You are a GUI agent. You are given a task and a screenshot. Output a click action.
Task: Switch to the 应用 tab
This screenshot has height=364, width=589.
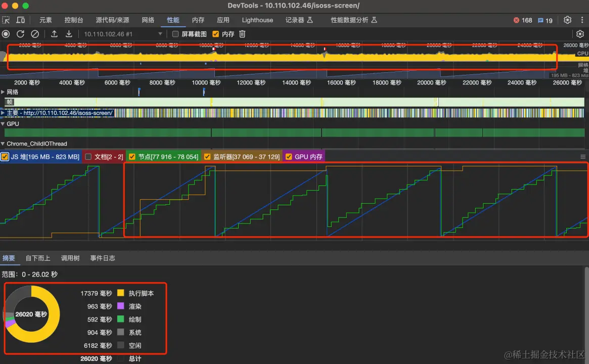point(223,20)
